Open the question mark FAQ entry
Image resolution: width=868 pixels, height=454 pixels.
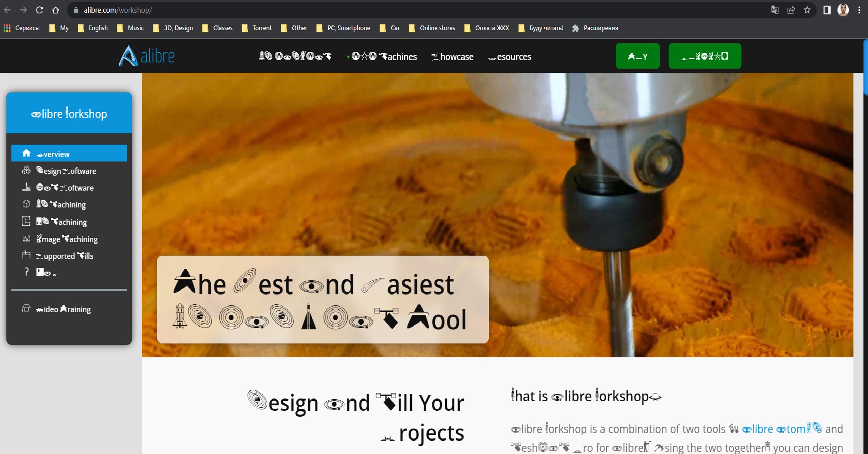(x=69, y=272)
